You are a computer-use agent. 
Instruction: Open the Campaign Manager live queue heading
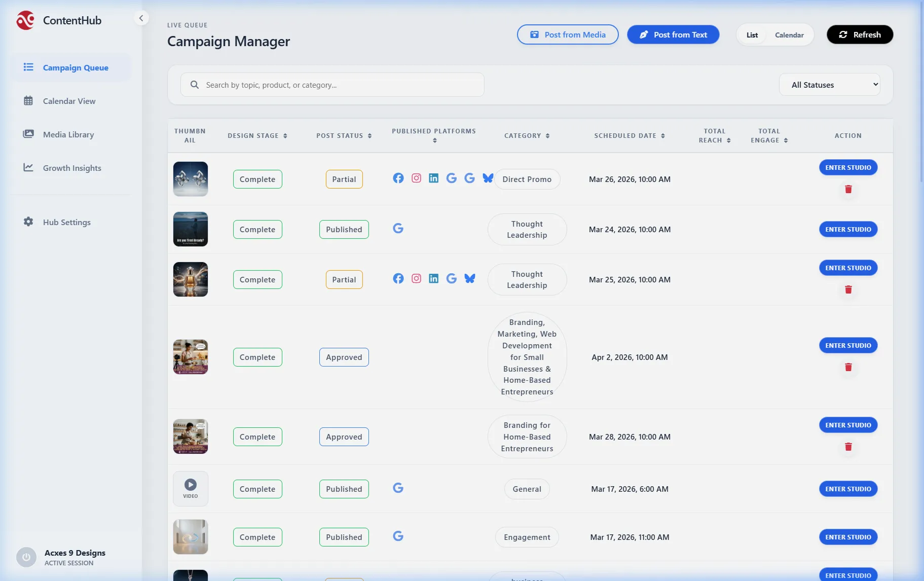[229, 41]
